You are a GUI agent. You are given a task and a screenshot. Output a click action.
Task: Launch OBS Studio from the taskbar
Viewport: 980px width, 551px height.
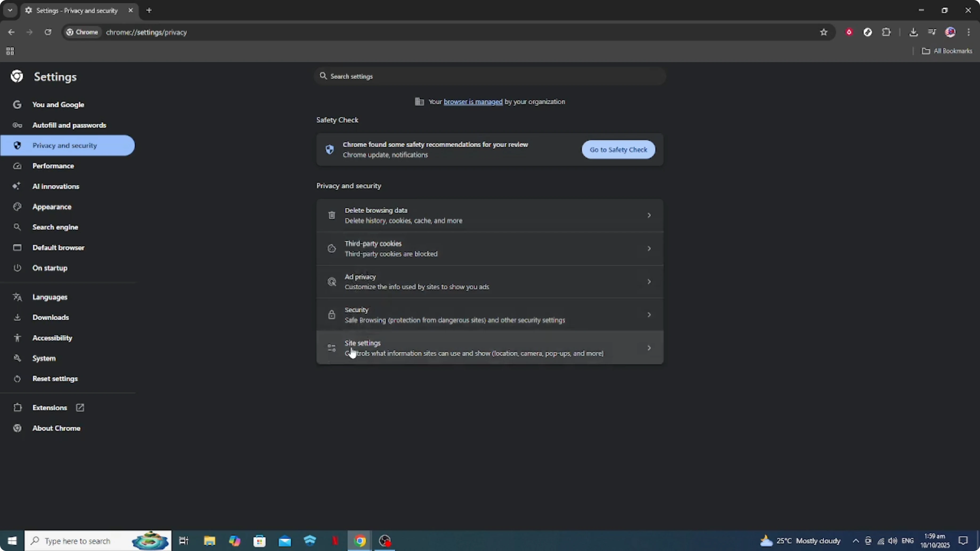click(x=385, y=540)
